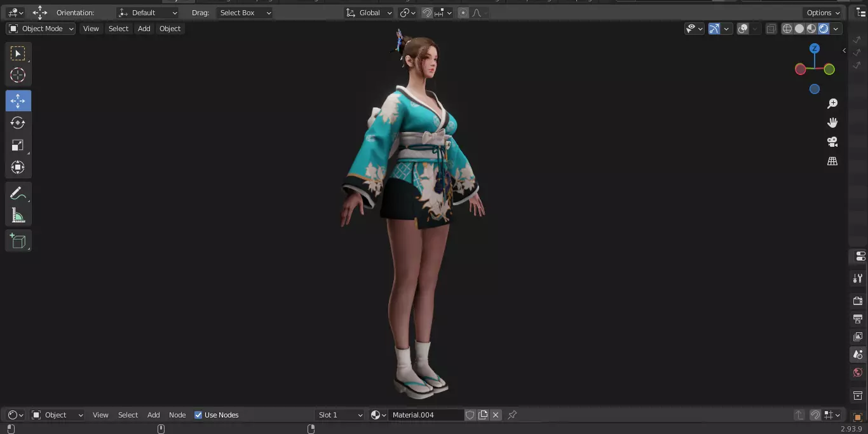
Task: Unlink Material.004 with X button
Action: pyautogui.click(x=496, y=415)
